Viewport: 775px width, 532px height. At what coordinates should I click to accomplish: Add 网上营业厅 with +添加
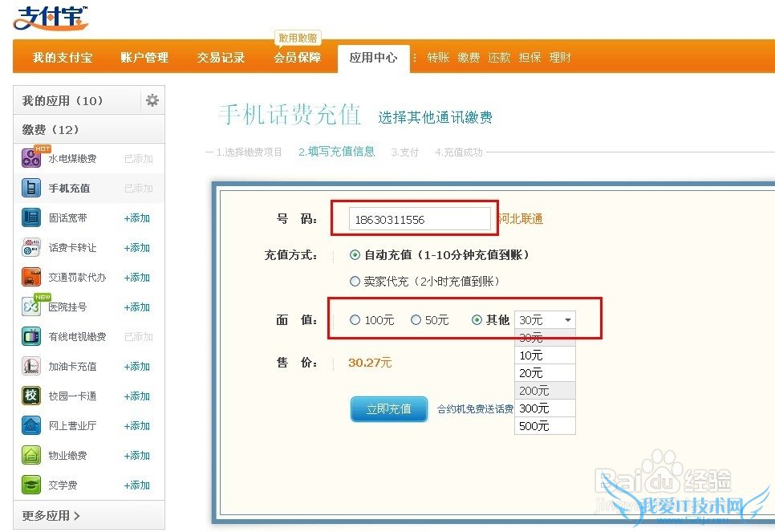click(x=137, y=426)
